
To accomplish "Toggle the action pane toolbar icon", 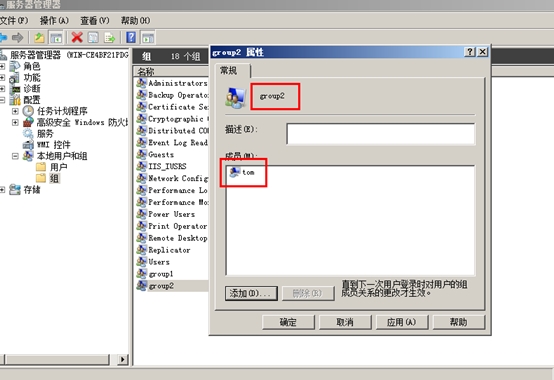I will [x=148, y=37].
